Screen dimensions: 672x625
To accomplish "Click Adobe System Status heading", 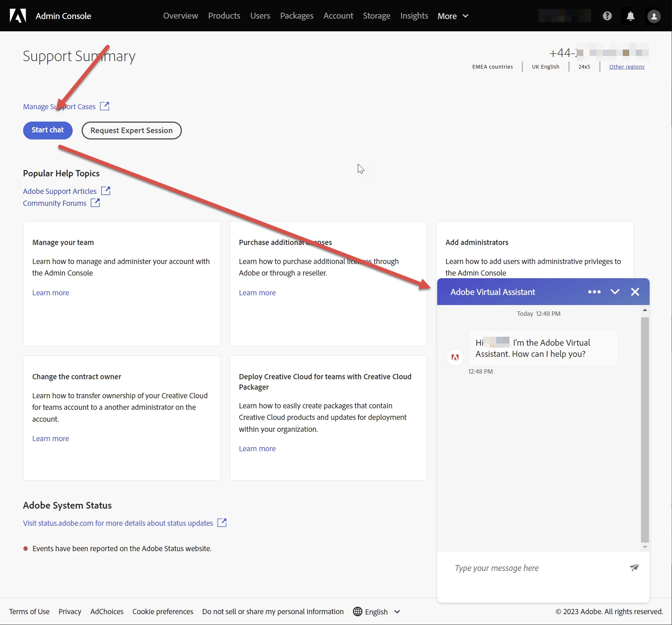I will pos(67,505).
